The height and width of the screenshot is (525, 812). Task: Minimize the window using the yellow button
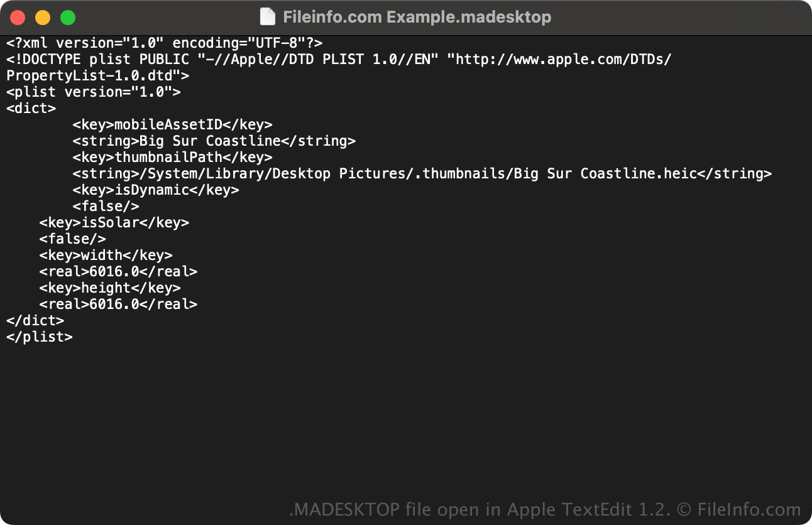pyautogui.click(x=43, y=18)
